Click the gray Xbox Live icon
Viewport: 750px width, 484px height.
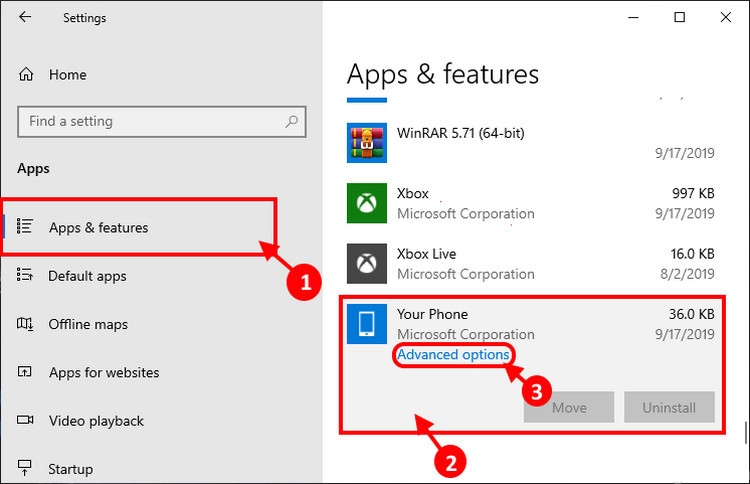tap(367, 264)
